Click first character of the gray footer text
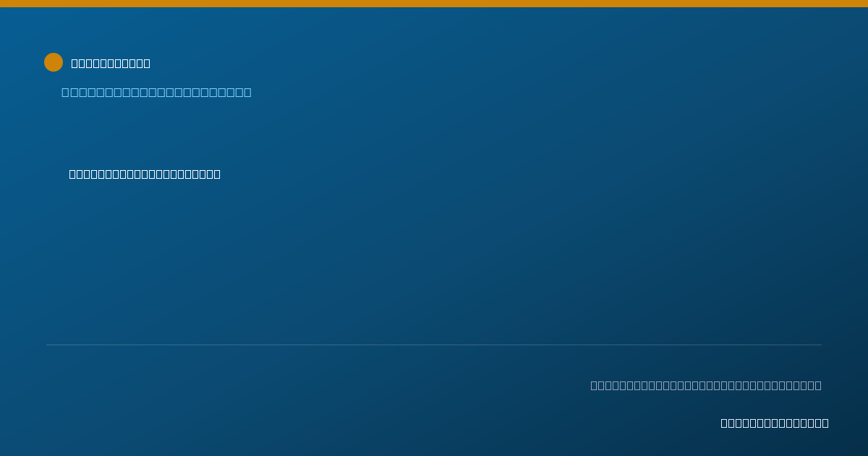 594,385
